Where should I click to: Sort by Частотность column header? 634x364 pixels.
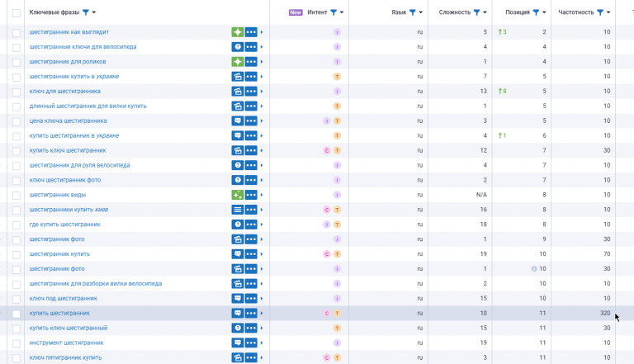575,12
